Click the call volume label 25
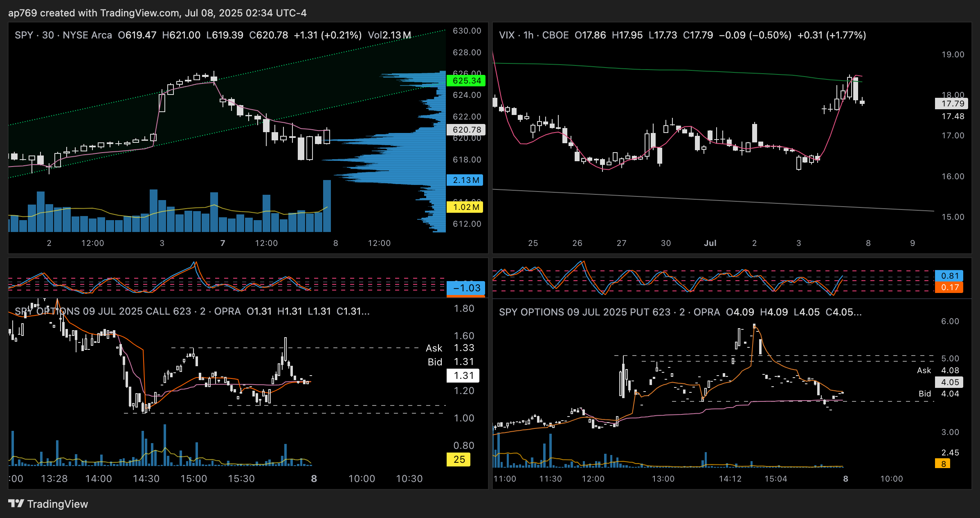The width and height of the screenshot is (980, 518). click(x=459, y=459)
